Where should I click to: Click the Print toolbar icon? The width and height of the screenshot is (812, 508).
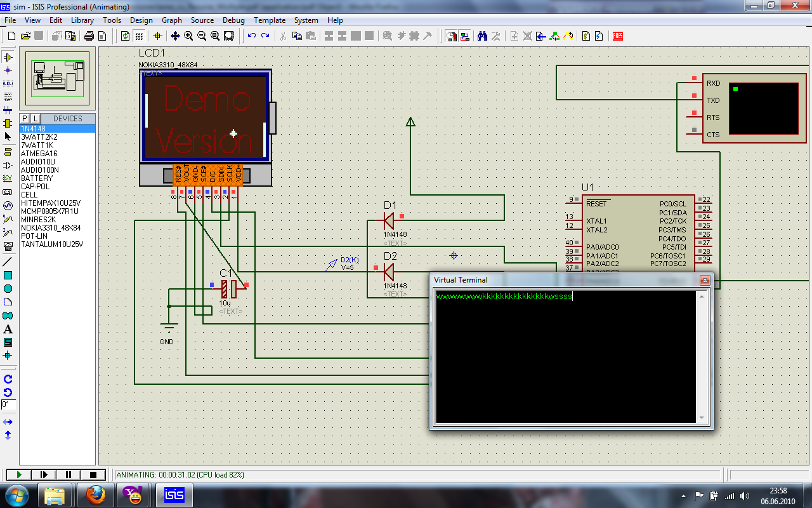pos(89,36)
